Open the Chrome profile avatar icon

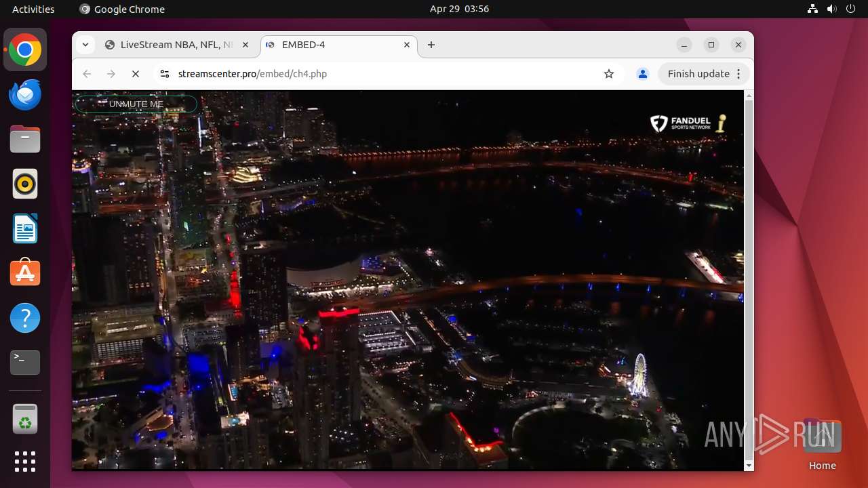pyautogui.click(x=643, y=74)
